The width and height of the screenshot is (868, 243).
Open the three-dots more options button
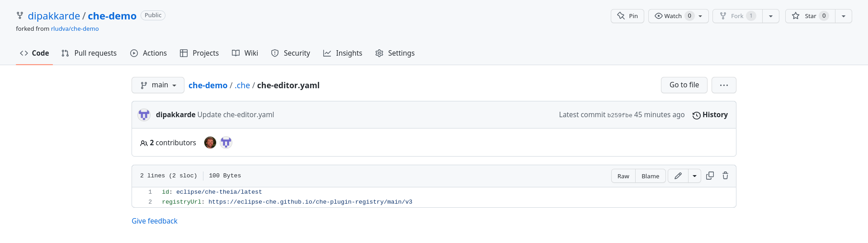point(723,85)
